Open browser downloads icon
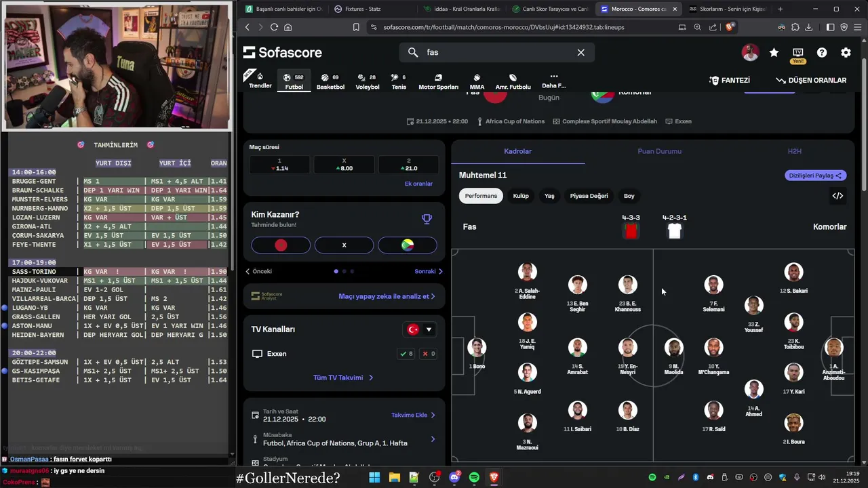 point(810,27)
